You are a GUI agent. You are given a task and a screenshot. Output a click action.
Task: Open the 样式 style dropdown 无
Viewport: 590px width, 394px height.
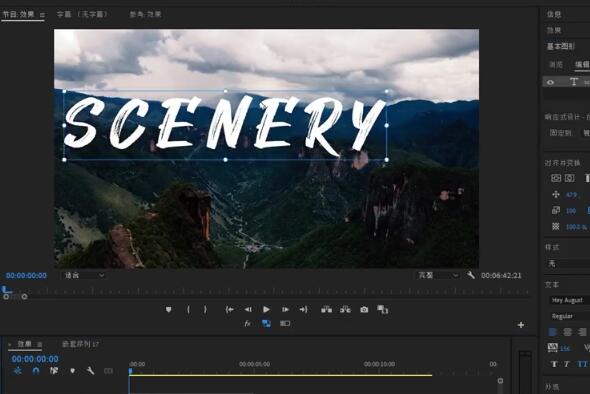coord(568,263)
